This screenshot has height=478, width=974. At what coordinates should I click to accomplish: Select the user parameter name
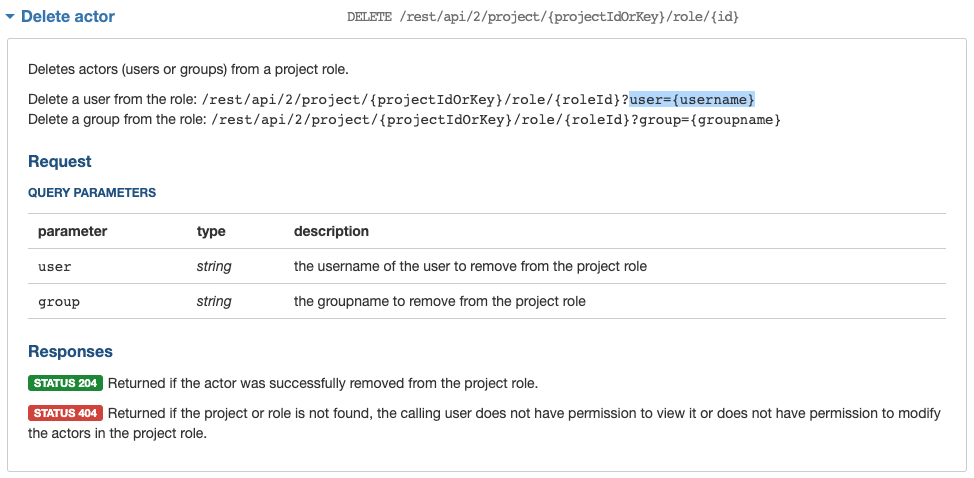point(54,267)
